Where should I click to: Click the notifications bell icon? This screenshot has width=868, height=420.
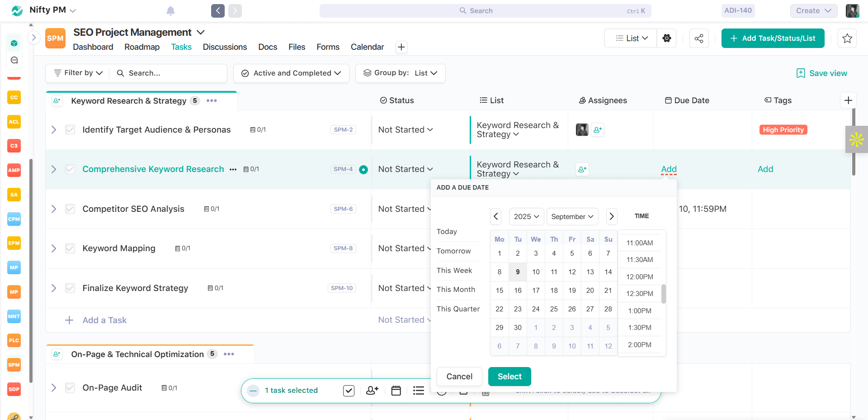pos(170,11)
